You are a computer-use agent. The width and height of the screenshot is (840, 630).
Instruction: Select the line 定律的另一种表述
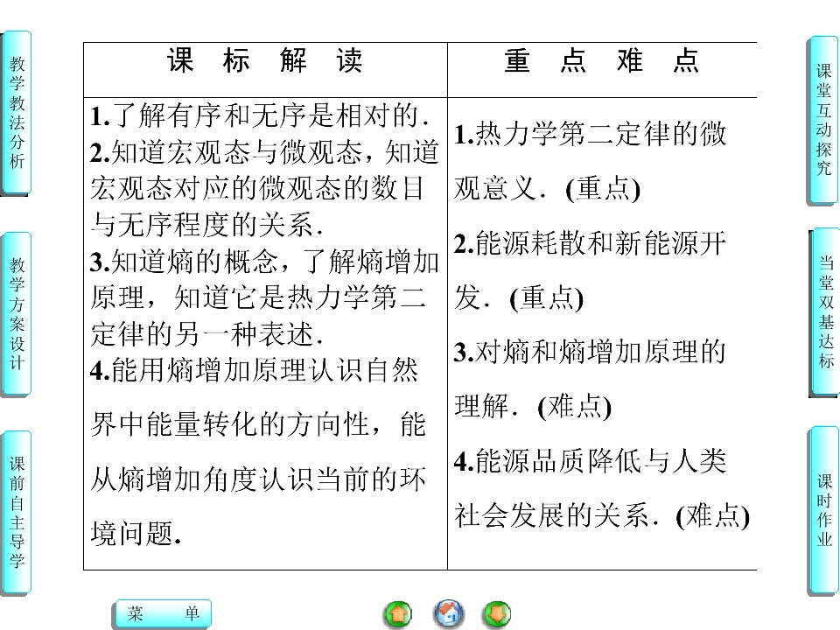206,333
